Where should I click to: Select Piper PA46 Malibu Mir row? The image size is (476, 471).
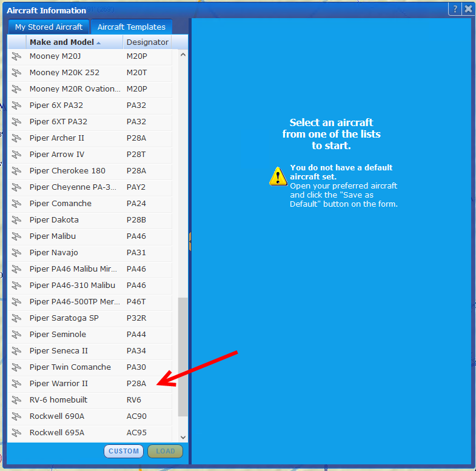tap(90, 269)
